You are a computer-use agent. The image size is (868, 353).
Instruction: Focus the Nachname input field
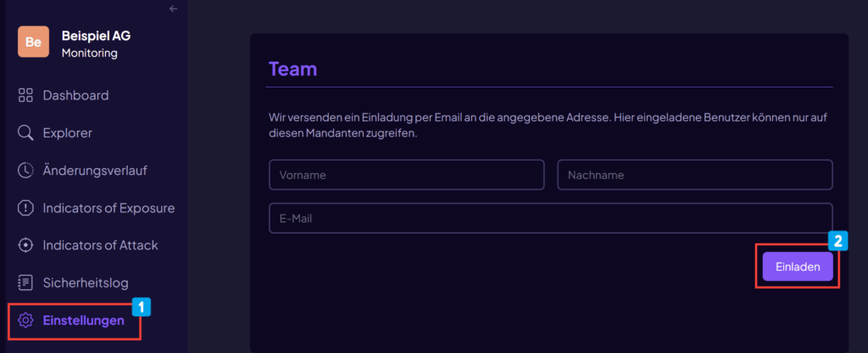click(x=695, y=175)
